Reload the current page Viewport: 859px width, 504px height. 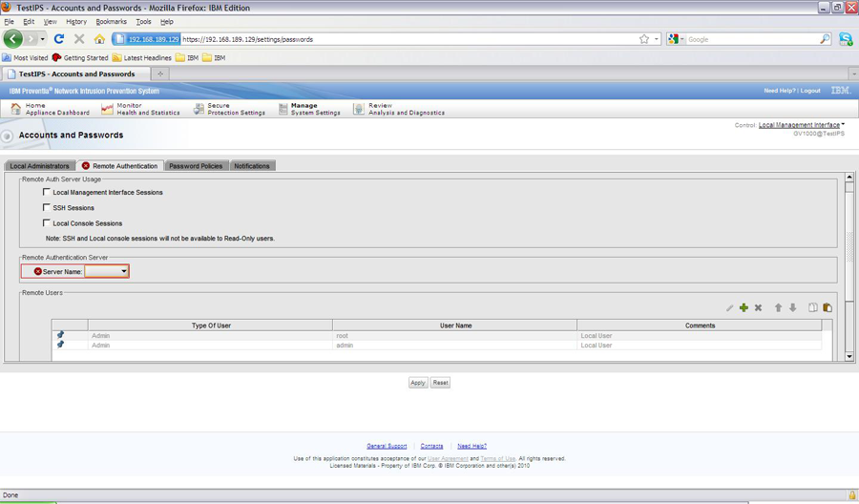59,39
